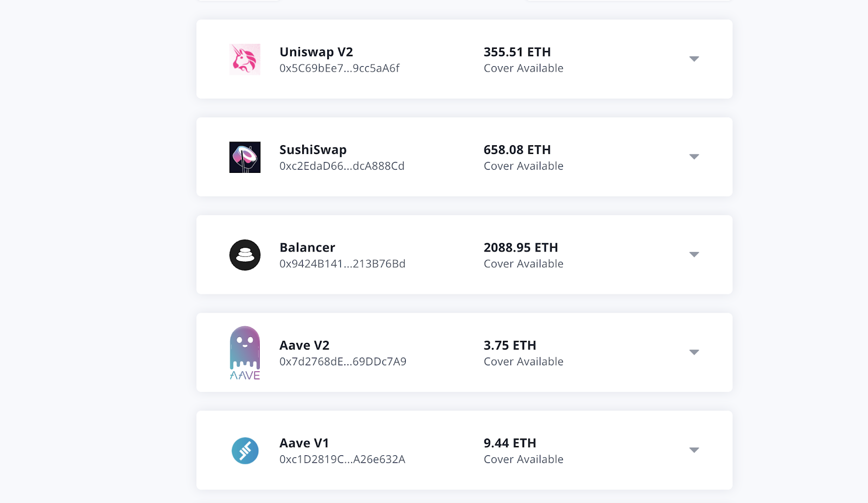The image size is (868, 503).
Task: Select the Balancer protocol name
Action: 307,248
